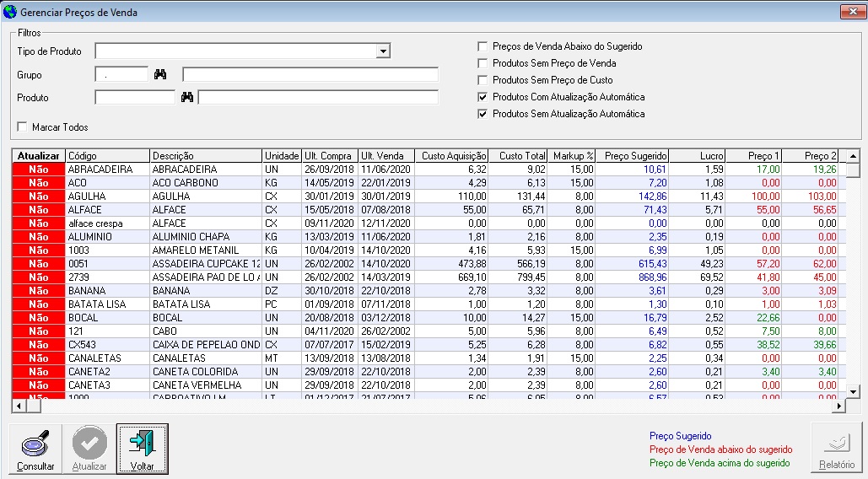
Task: Select the BANANA row code cell
Action: pyautogui.click(x=107, y=291)
